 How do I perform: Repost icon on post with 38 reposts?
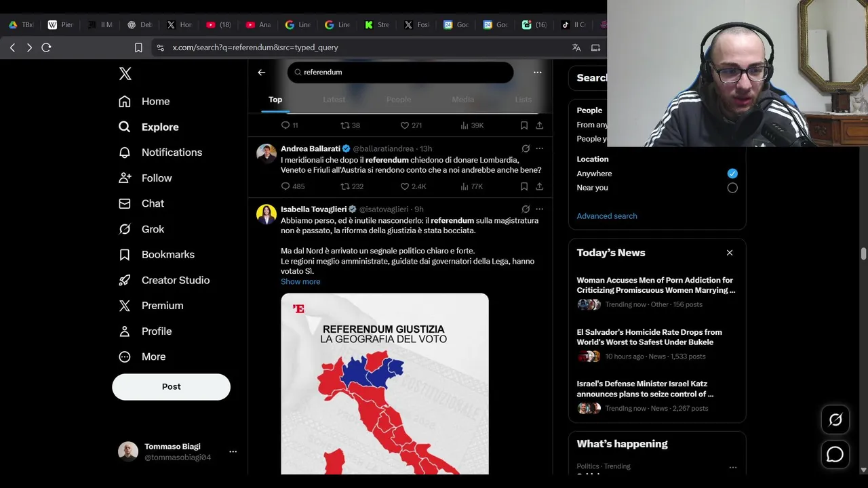pos(345,125)
